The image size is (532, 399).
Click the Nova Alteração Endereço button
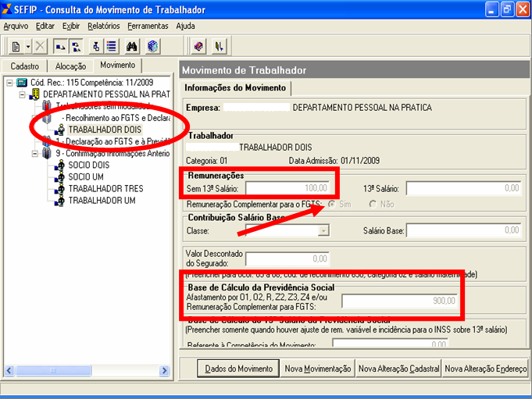point(485,369)
